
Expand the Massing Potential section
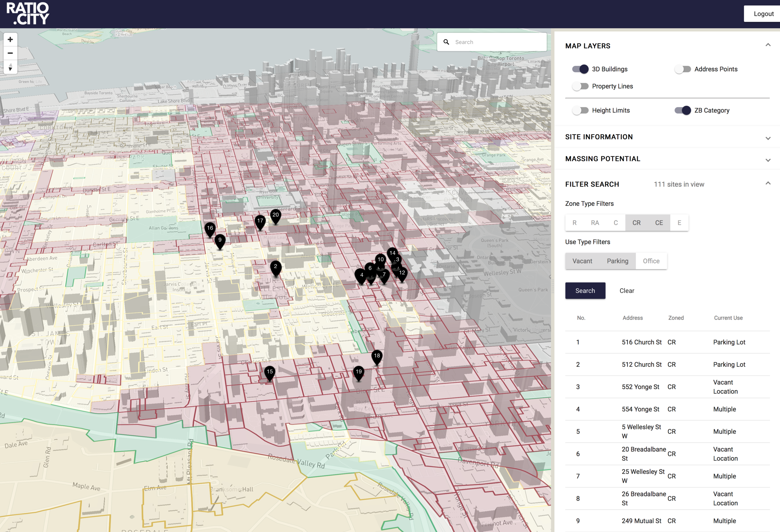point(768,160)
